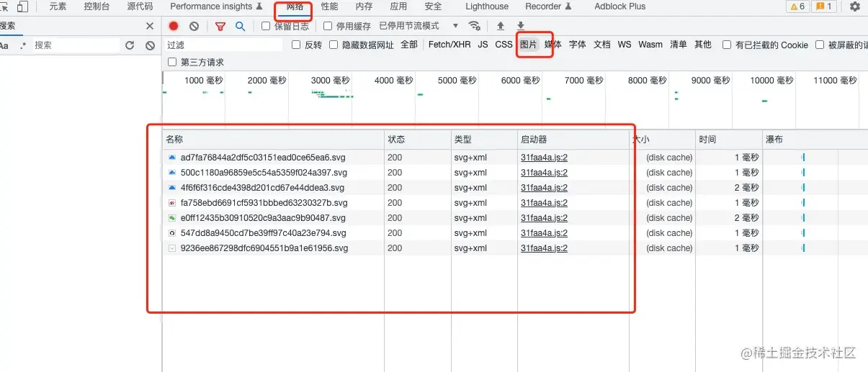
Task: Click the warnings count badge showing 6
Action: point(797,6)
